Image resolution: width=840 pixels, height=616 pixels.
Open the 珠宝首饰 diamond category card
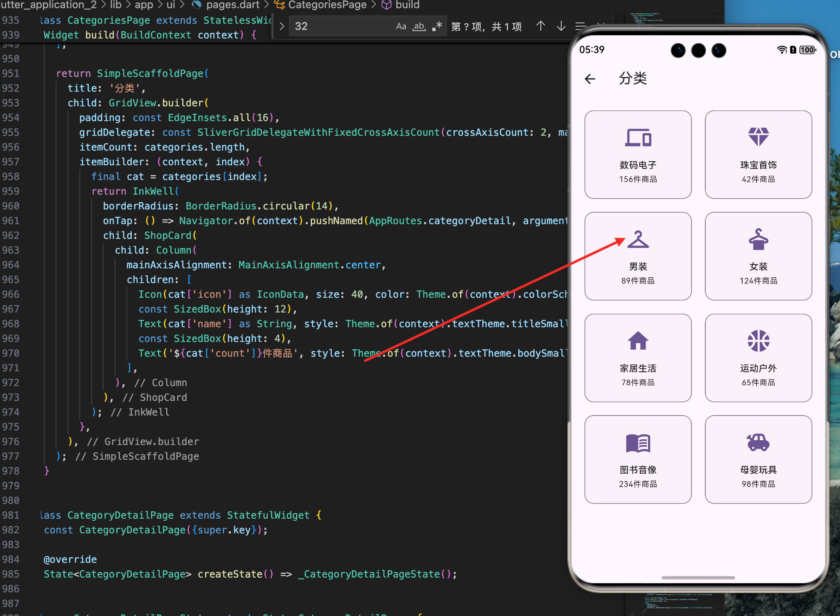click(758, 155)
